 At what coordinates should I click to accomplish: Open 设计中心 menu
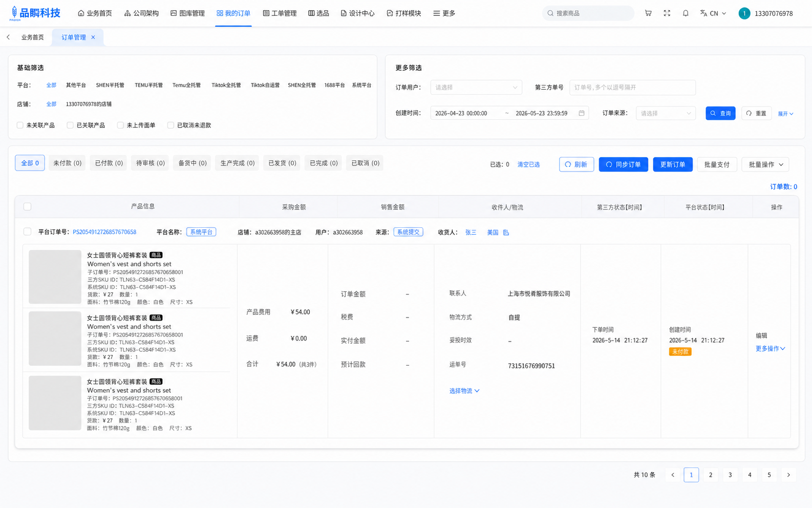click(x=357, y=13)
